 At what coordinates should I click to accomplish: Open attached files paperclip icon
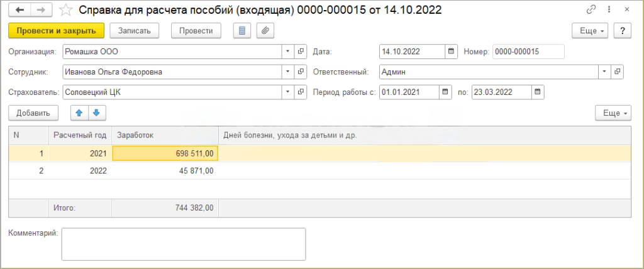click(x=265, y=31)
